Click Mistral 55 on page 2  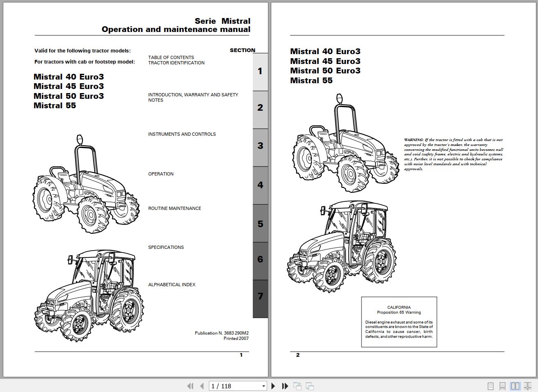pyautogui.click(x=311, y=80)
